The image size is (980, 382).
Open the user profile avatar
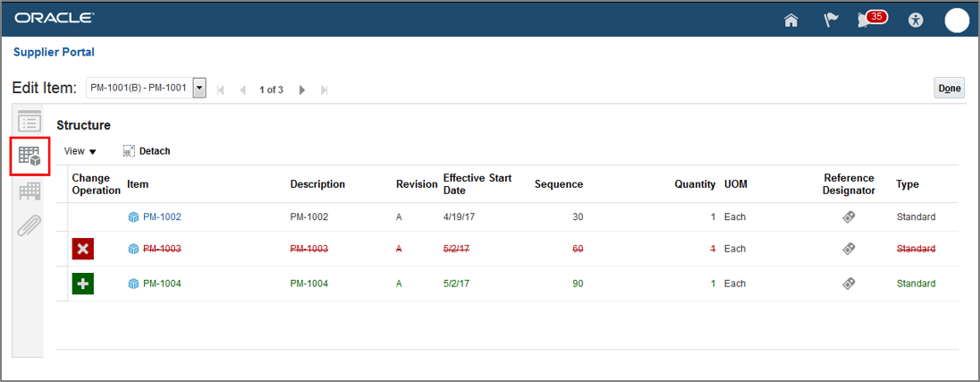click(x=957, y=20)
